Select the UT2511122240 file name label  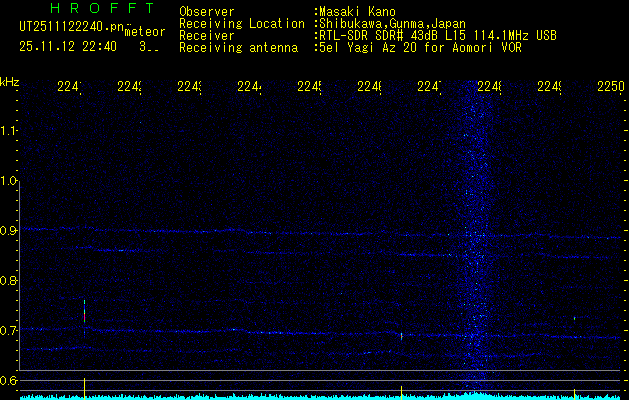[x=66, y=29]
